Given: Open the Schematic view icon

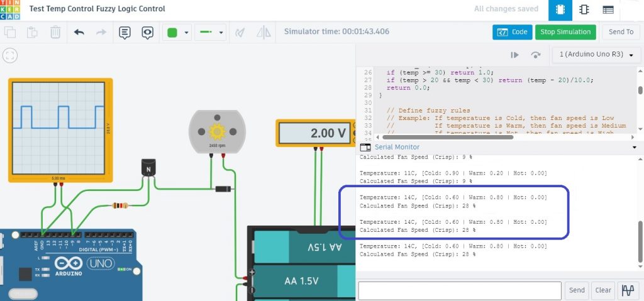Looking at the screenshot, I should tap(584, 10).
